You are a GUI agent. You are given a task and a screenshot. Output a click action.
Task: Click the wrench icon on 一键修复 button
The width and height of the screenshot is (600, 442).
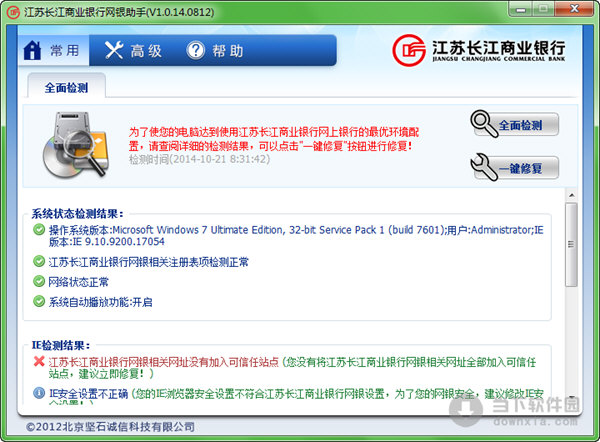click(484, 167)
